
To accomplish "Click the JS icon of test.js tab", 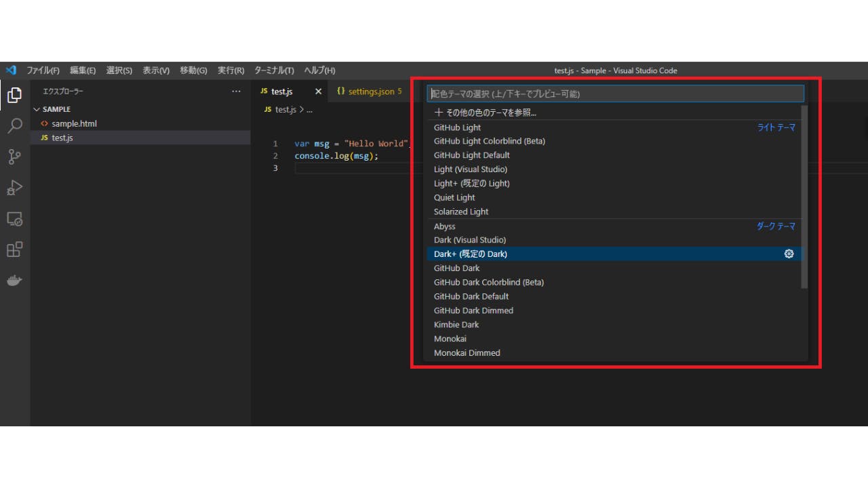I will click(264, 91).
